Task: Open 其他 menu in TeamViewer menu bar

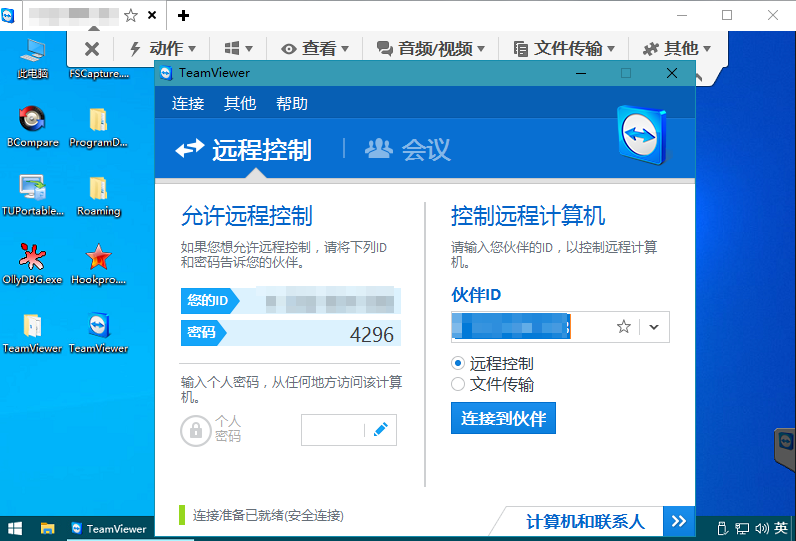Action: coord(240,104)
